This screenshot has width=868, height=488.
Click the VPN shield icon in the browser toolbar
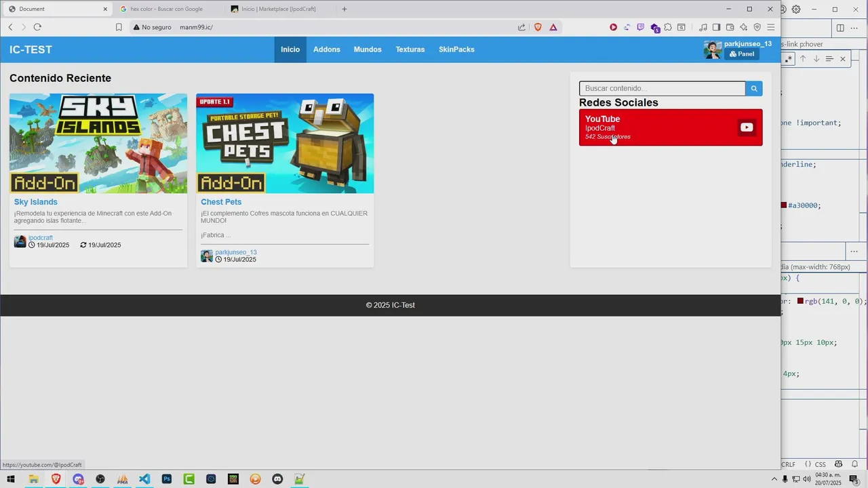point(757,27)
